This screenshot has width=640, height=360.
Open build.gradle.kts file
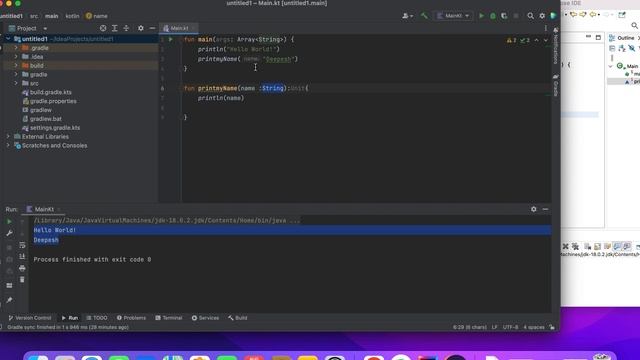pyautogui.click(x=51, y=92)
